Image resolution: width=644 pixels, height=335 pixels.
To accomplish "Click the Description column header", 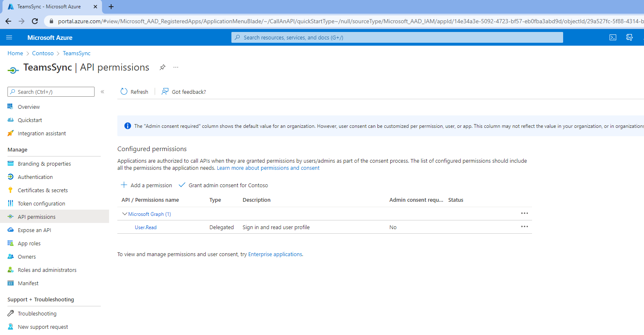I will coord(256,200).
